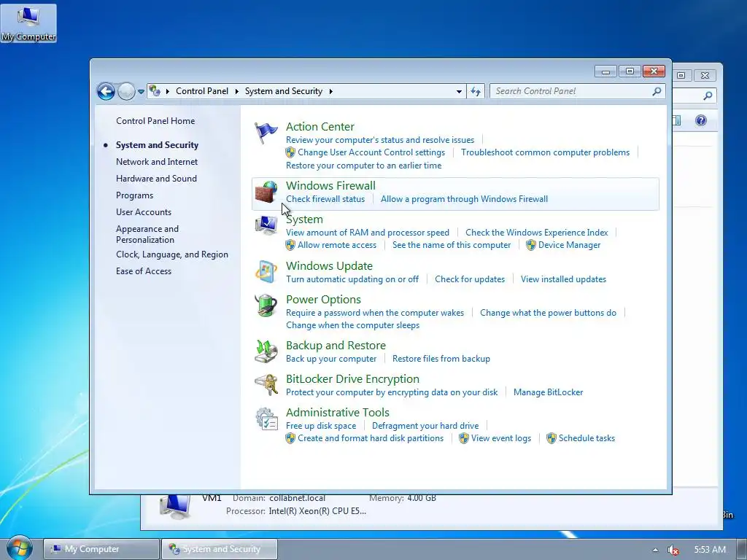Click Troubleshoot common computer problems
The width and height of the screenshot is (747, 560).
tap(545, 152)
